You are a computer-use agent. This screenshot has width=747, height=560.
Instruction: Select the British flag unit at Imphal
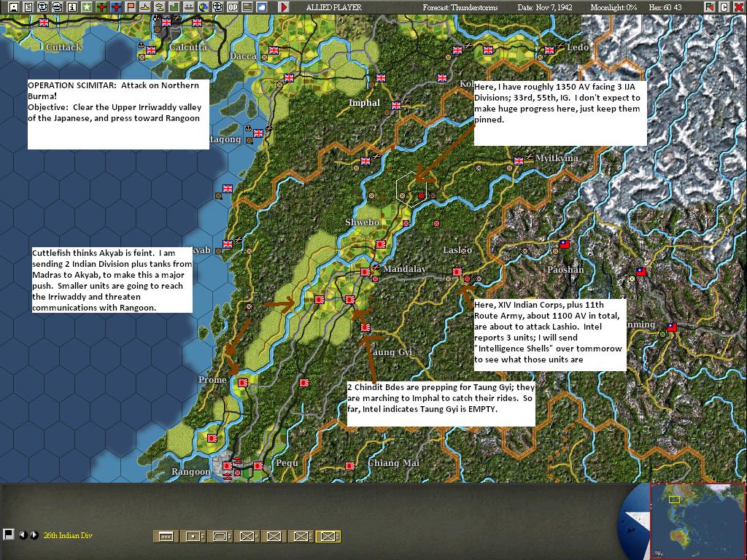pos(396,106)
